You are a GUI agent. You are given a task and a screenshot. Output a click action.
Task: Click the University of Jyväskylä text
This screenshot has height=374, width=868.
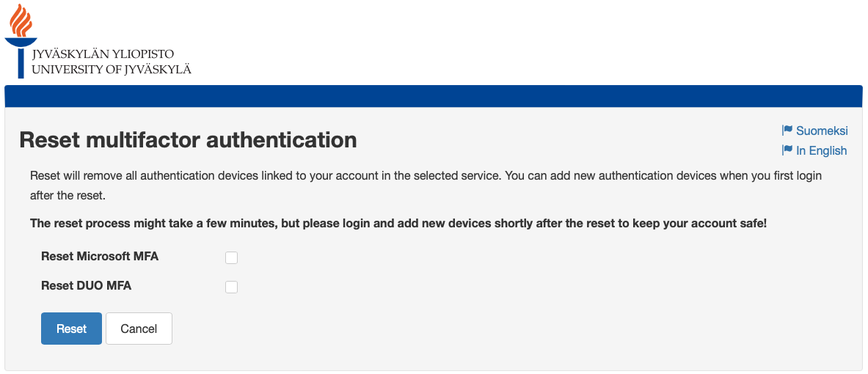111,70
